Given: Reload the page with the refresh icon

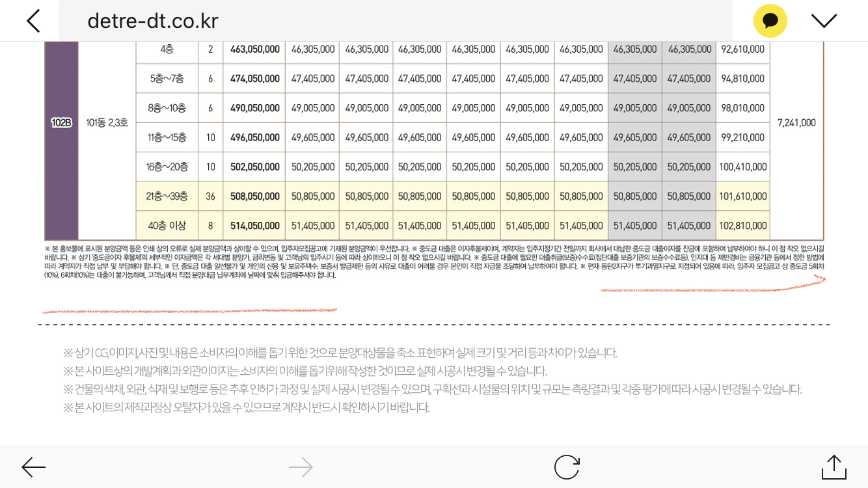Looking at the screenshot, I should click(x=567, y=467).
